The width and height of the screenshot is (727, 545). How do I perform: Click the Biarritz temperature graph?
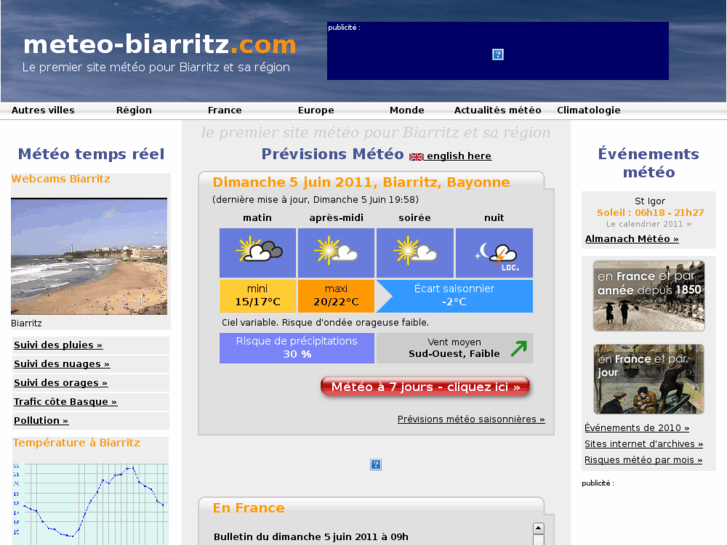90,504
